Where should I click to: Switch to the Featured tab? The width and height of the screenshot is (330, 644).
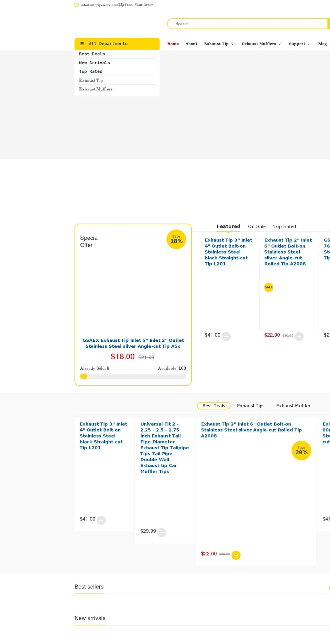(x=228, y=226)
